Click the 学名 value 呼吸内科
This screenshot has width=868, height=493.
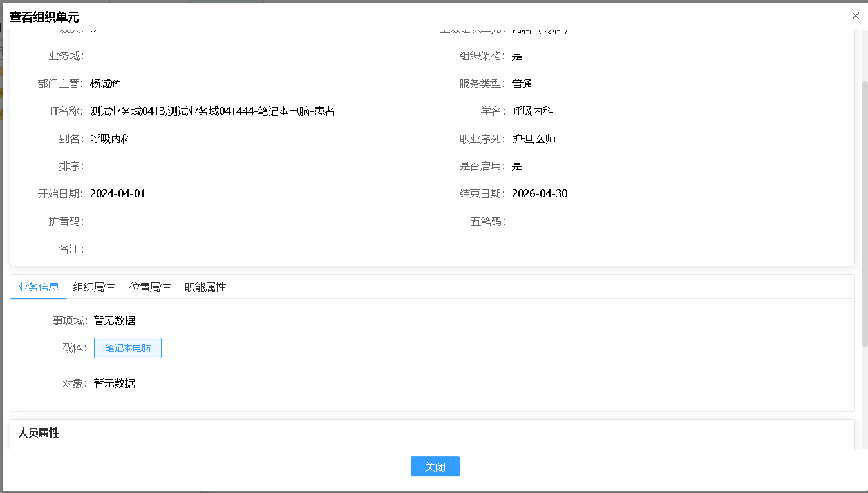(533, 111)
